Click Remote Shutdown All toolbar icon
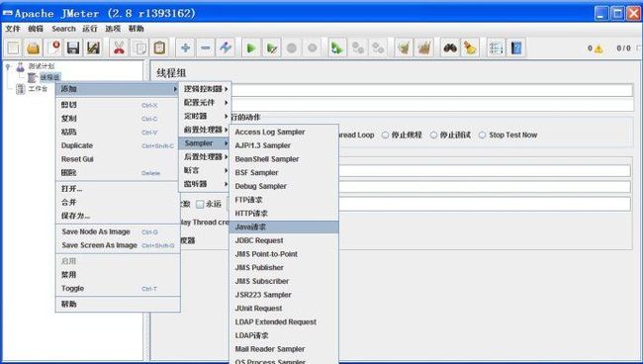643x364 pixels. (x=378, y=48)
